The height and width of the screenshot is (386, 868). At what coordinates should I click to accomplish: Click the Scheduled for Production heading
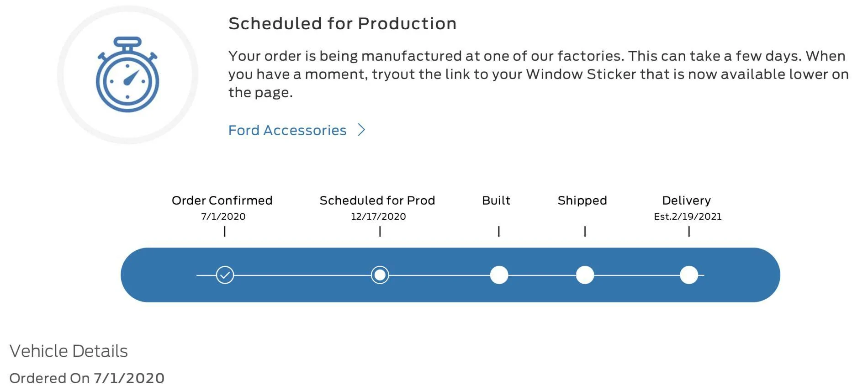click(343, 23)
